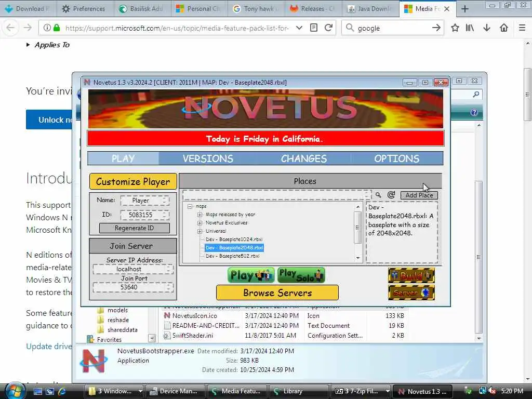532x399 pixels.
Task: Switch to the VERSIONS tab
Action: (208, 158)
